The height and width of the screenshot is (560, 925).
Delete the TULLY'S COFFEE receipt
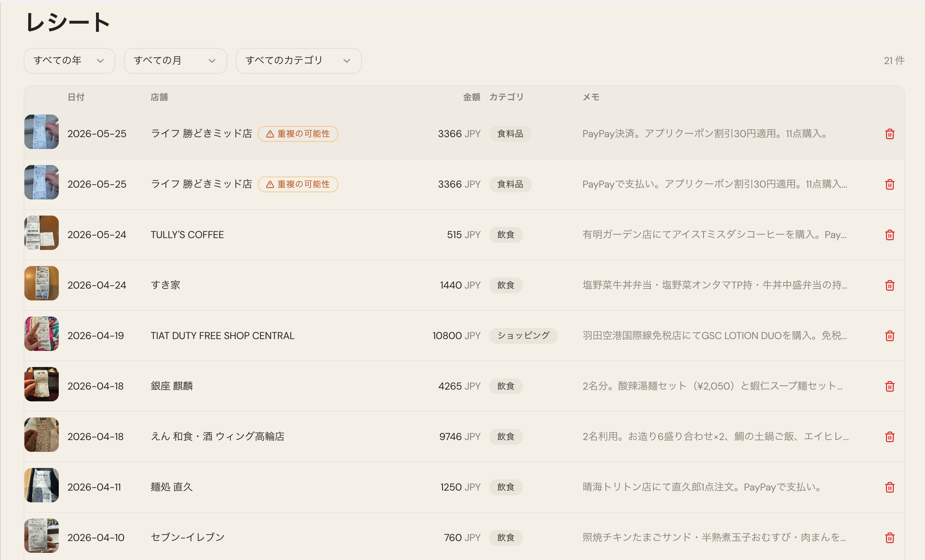(889, 235)
